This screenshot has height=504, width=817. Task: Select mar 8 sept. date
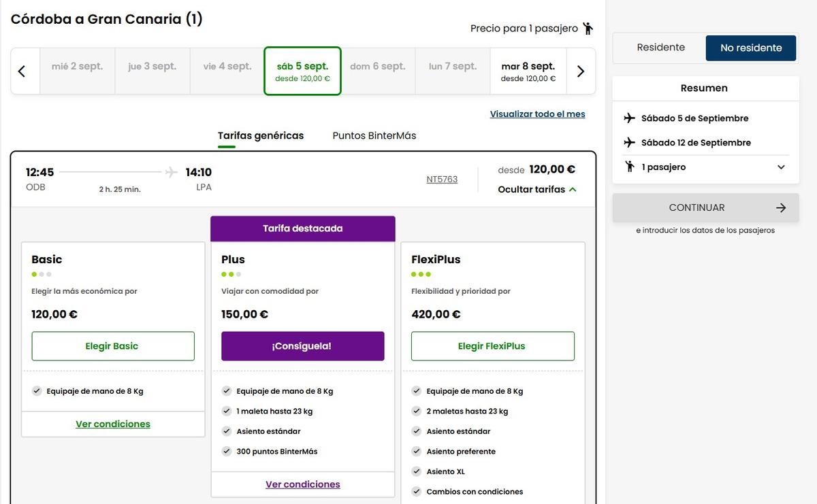[528, 71]
